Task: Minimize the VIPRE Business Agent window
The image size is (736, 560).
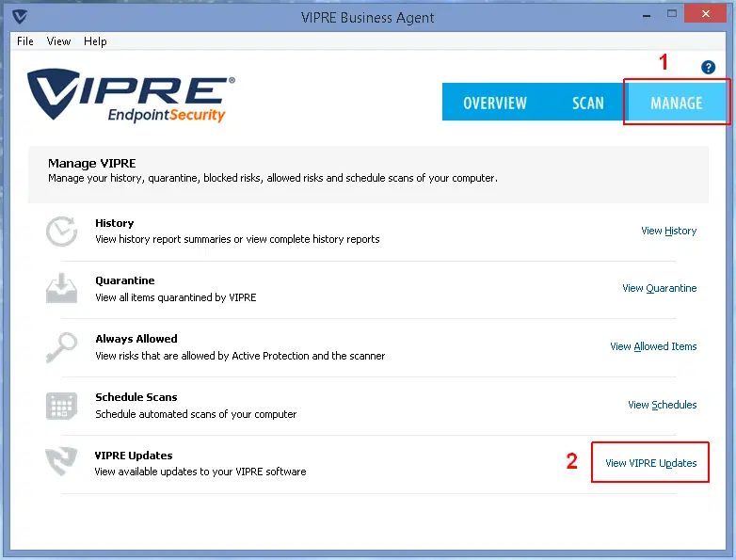Action: click(647, 15)
